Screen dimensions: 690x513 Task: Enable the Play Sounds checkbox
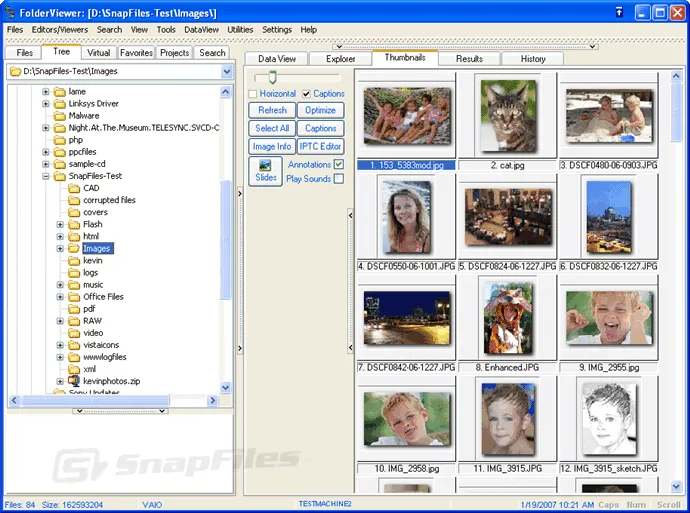[x=339, y=179]
